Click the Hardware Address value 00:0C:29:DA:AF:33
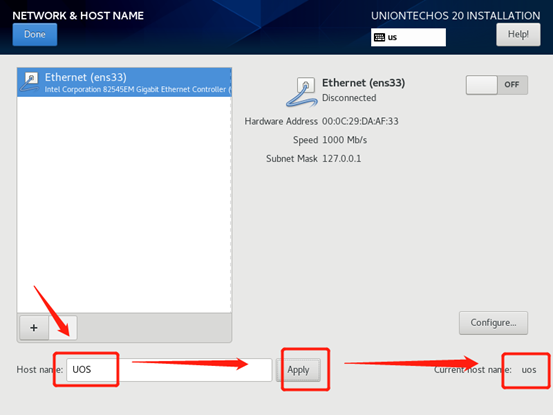553x415 pixels. point(360,121)
